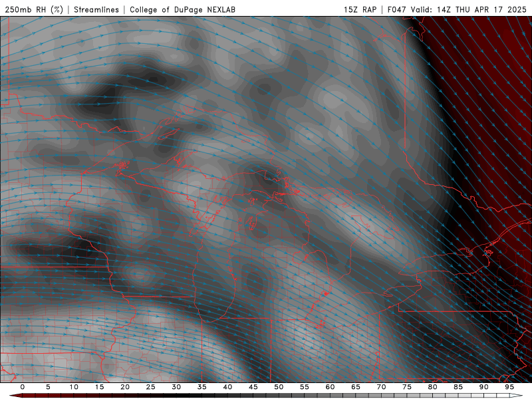Screen dimensions: 532x399
Task: Click the colorbar label "35"
Action: tap(202, 387)
